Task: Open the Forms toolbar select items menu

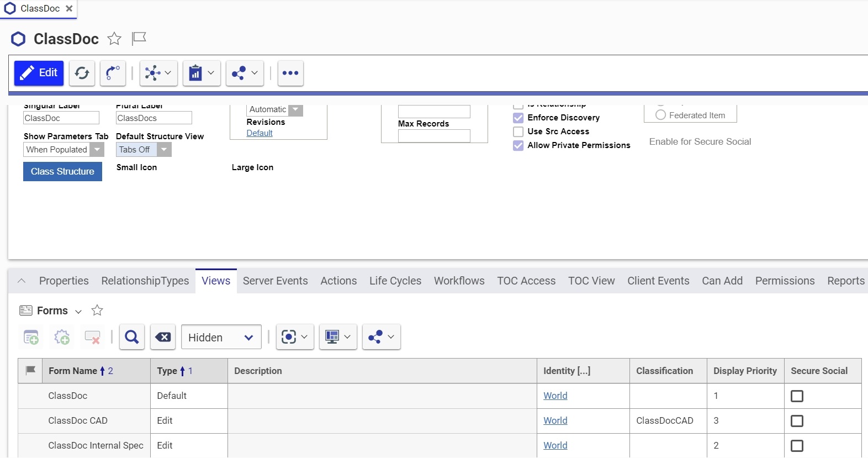Action: tap(295, 337)
